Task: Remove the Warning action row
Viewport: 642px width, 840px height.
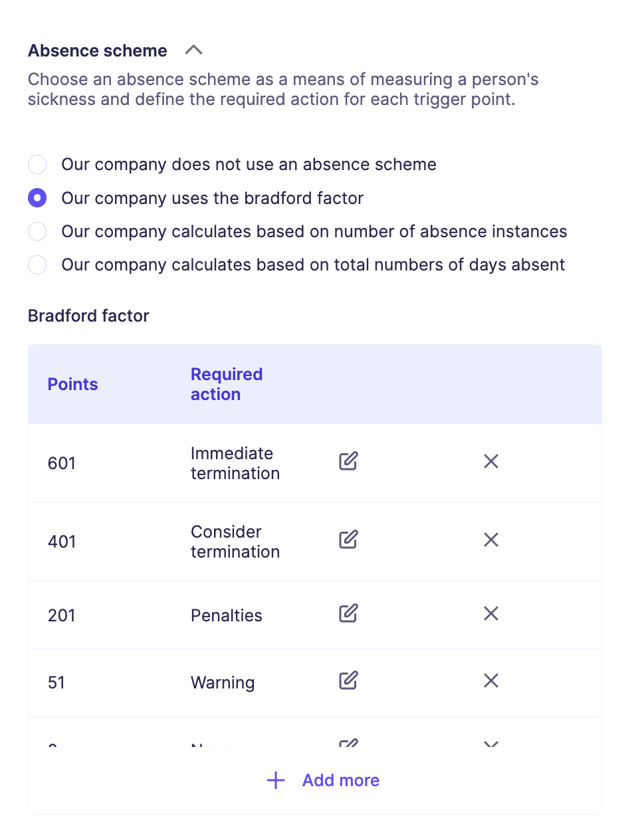Action: [x=491, y=681]
